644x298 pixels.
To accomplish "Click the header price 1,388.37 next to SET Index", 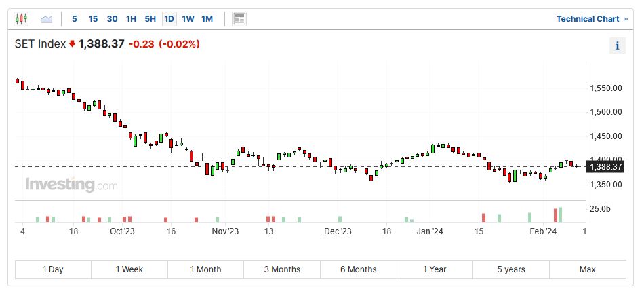I will coord(102,44).
